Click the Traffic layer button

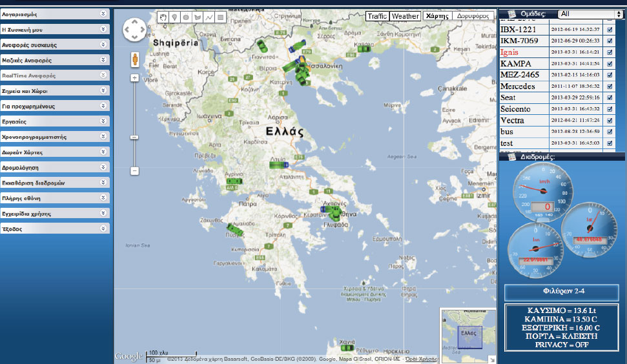pos(377,16)
